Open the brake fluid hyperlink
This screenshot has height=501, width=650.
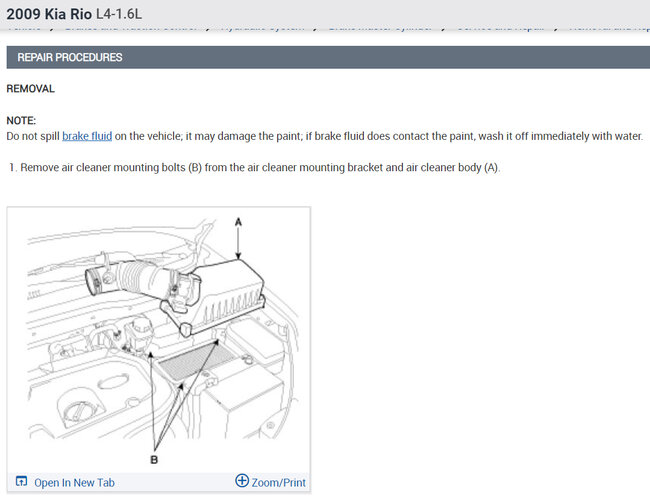87,136
